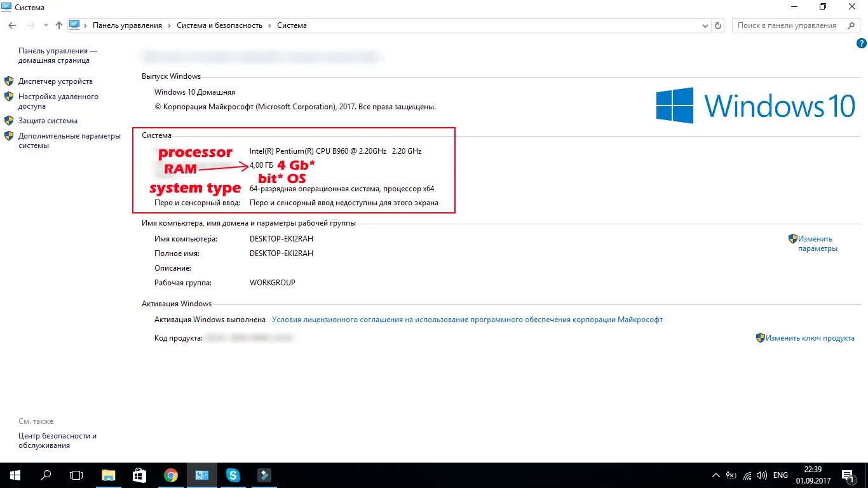868x488 pixels.
Task: Switch to the Control Panel taskbar window
Action: [201, 475]
